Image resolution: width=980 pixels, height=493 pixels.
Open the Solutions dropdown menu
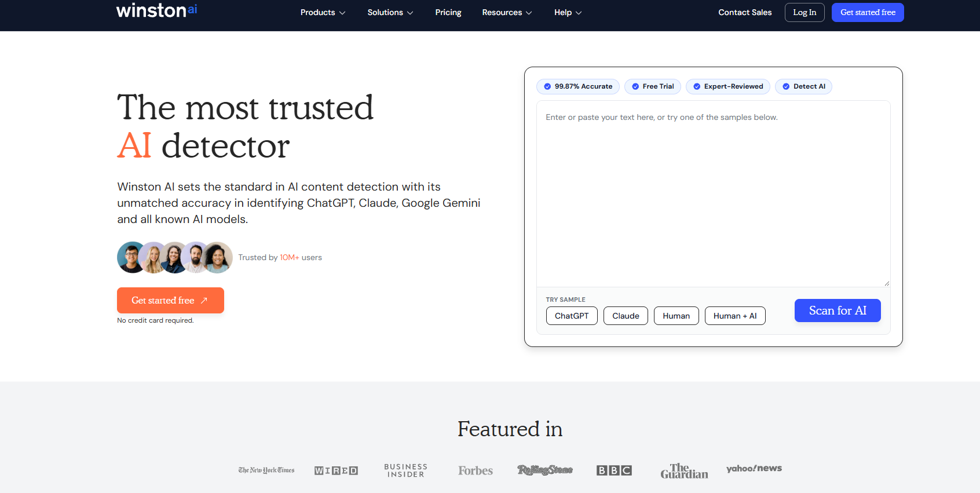pos(390,12)
